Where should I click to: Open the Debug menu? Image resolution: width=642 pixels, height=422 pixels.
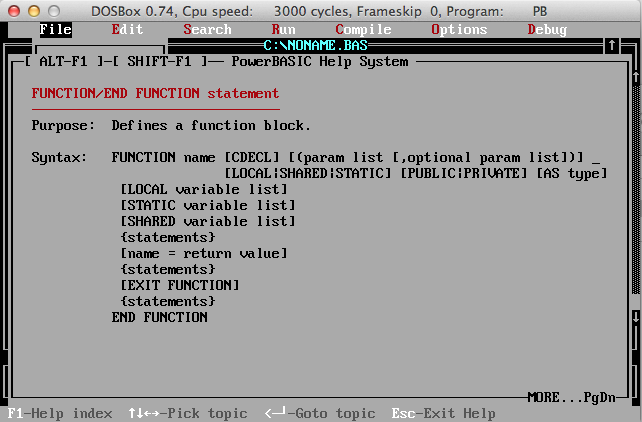coord(547,29)
